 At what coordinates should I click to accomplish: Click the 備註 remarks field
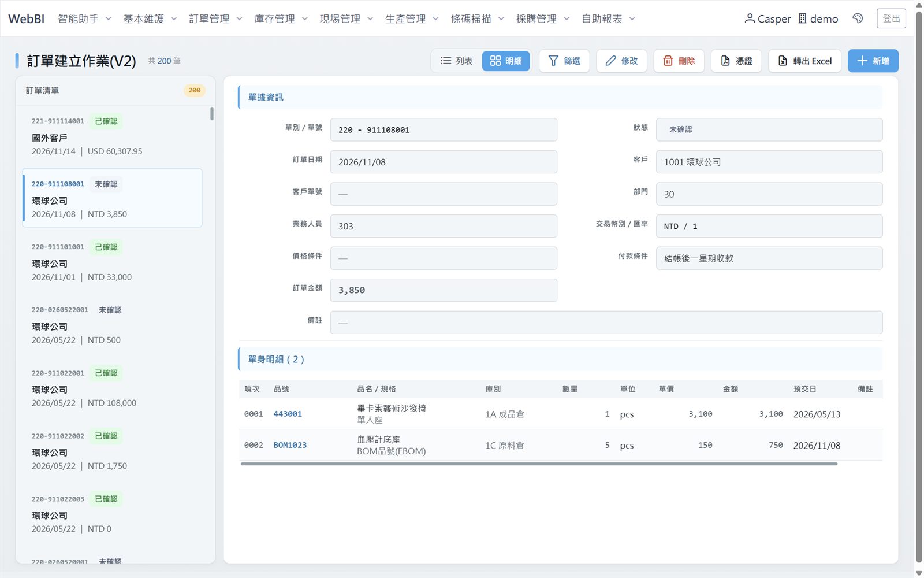click(x=606, y=323)
